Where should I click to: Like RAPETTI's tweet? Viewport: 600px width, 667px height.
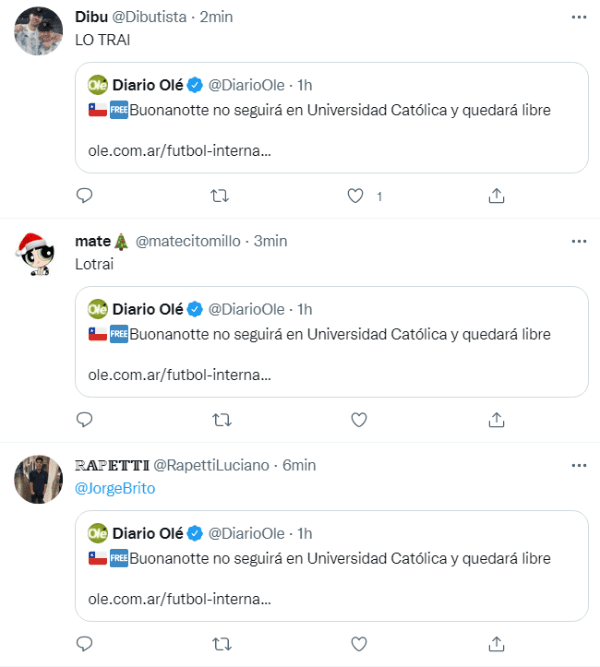tap(356, 643)
